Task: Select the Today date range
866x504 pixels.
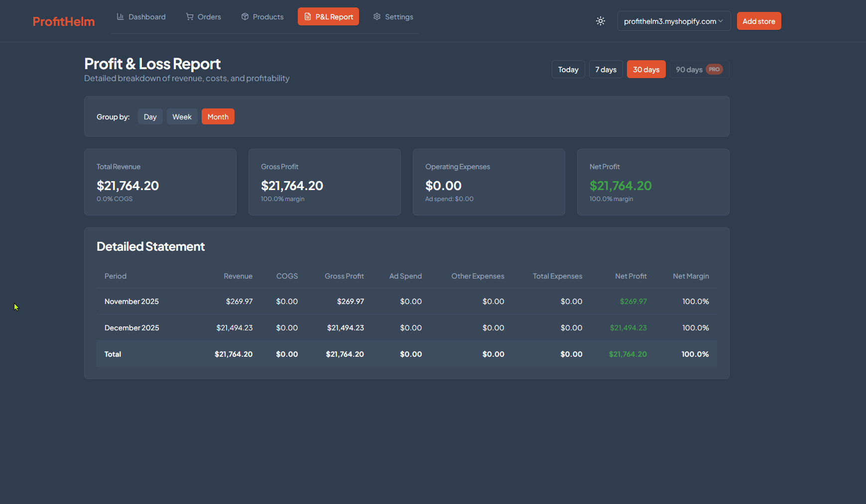Action: [568, 69]
